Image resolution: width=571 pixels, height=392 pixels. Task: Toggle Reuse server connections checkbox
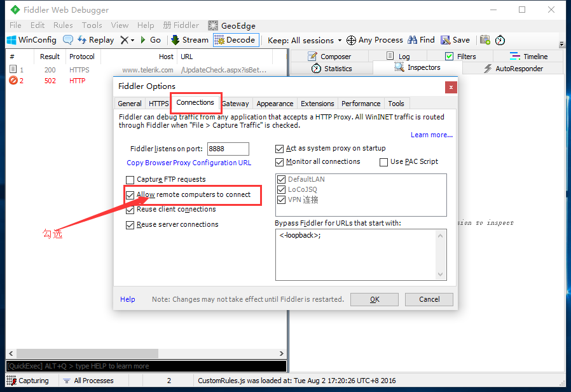(x=130, y=225)
